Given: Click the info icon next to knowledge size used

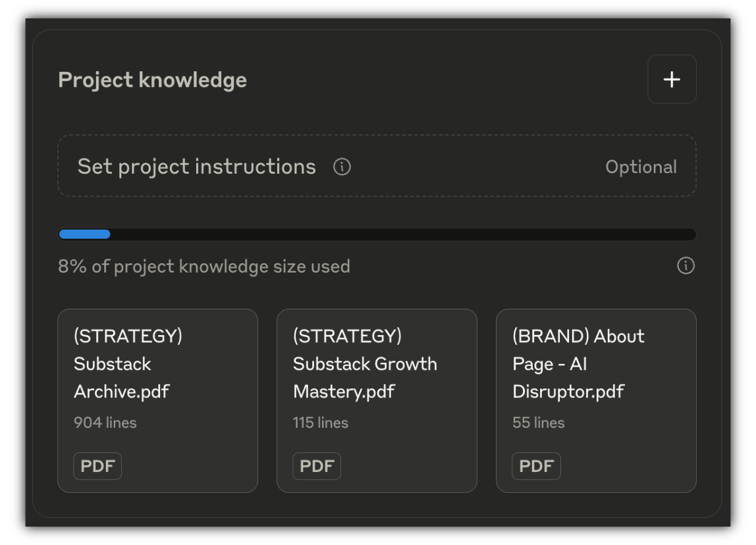Looking at the screenshot, I should click(686, 265).
